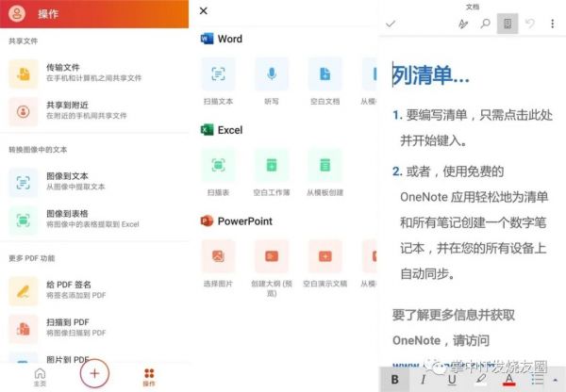Place cursor in 列清单 heading

[431, 74]
